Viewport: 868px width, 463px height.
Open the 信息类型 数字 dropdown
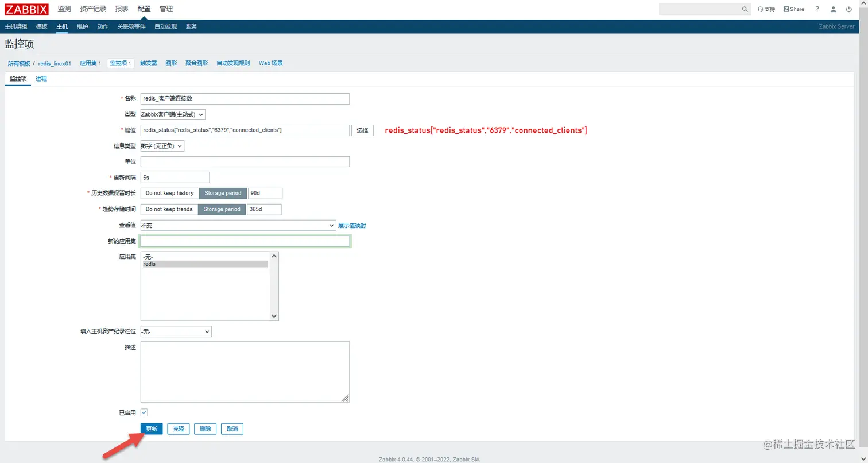162,146
